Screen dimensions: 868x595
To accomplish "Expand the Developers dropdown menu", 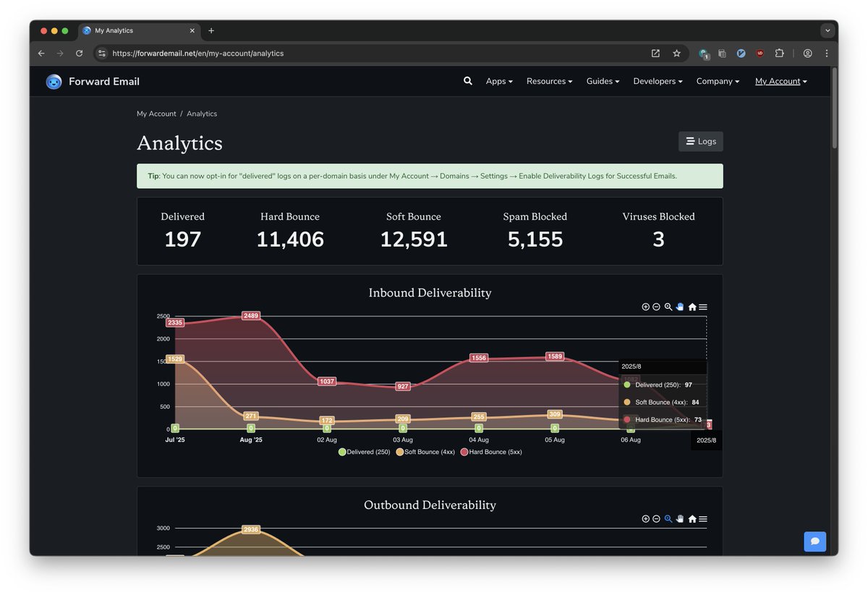I will 658,81.
